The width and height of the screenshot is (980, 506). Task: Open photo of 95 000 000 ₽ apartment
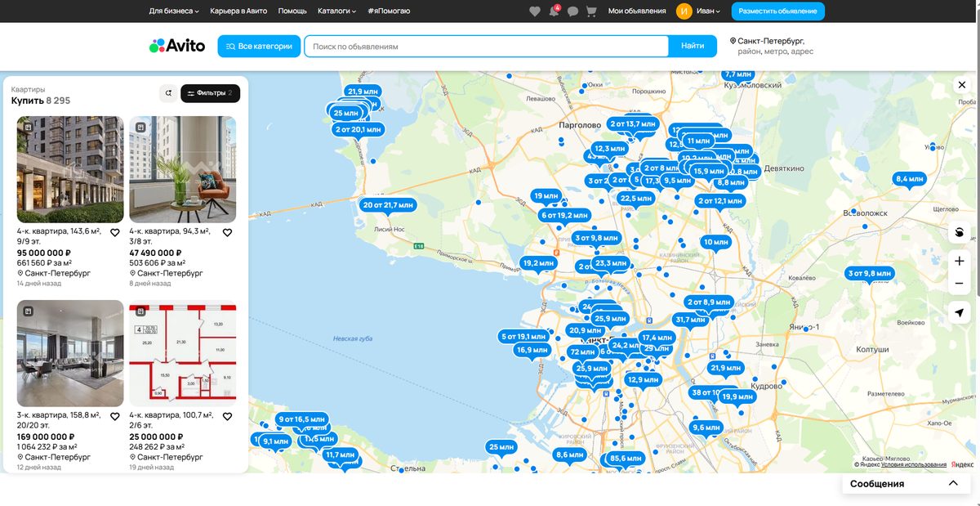pos(70,169)
